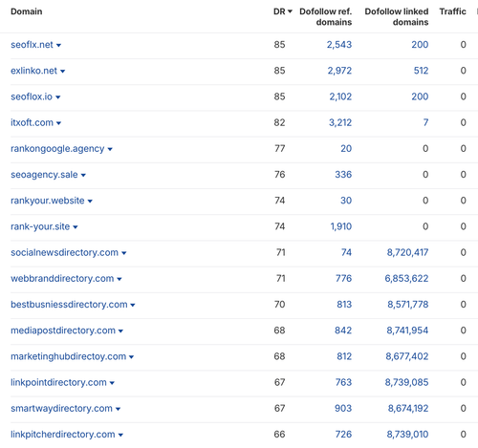Open 30 ref. domains for rankyour.website
Screen dimensions: 478x448
pyautogui.click(x=346, y=201)
